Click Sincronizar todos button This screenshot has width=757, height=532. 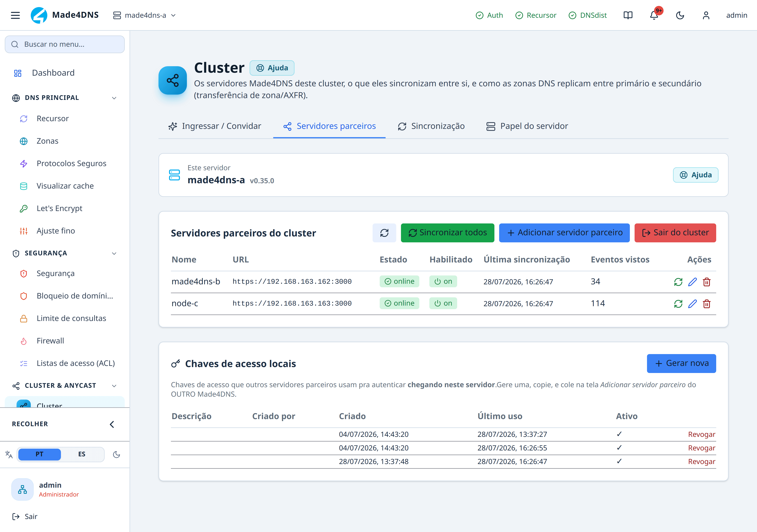[447, 233]
